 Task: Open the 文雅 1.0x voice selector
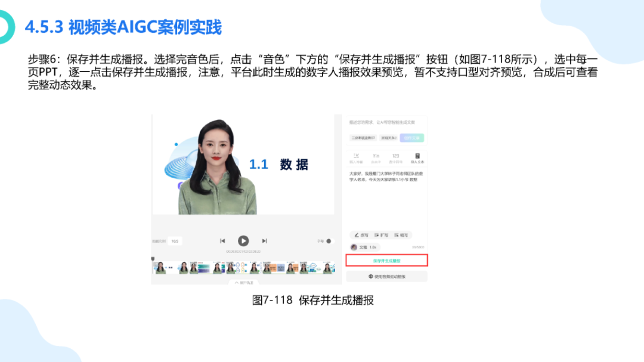(x=365, y=247)
